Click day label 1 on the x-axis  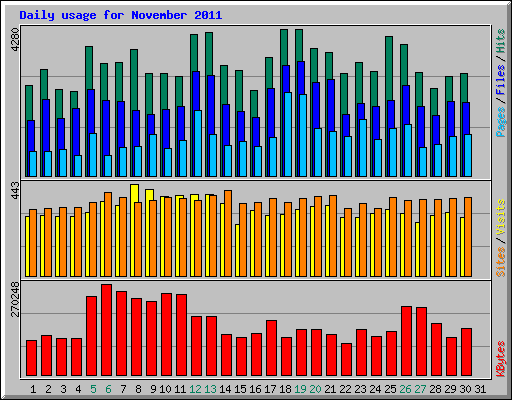(x=33, y=389)
